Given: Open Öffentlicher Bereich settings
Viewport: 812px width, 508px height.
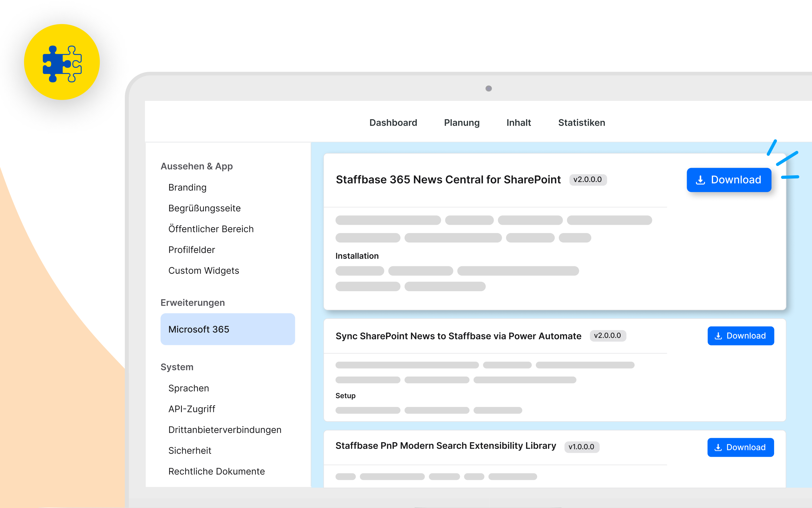Looking at the screenshot, I should [x=211, y=229].
